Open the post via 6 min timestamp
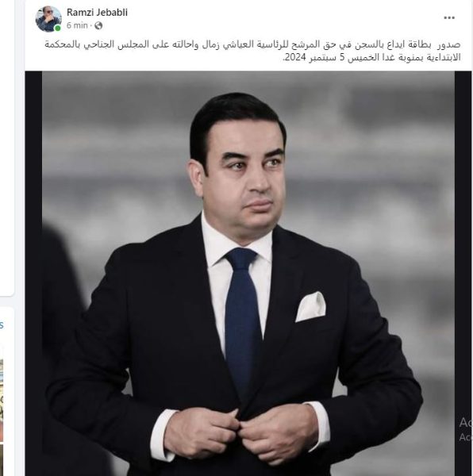473x476 pixels. pyautogui.click(x=77, y=25)
